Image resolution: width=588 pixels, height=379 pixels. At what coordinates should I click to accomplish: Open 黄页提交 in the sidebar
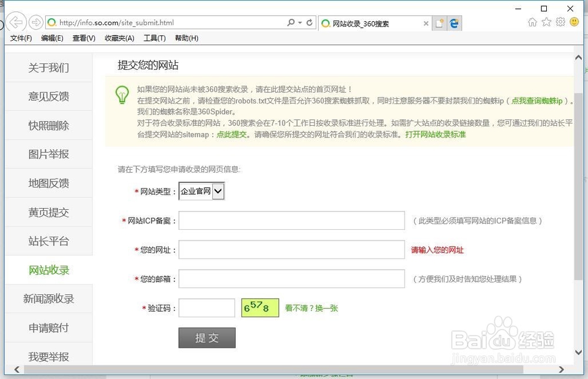point(49,212)
